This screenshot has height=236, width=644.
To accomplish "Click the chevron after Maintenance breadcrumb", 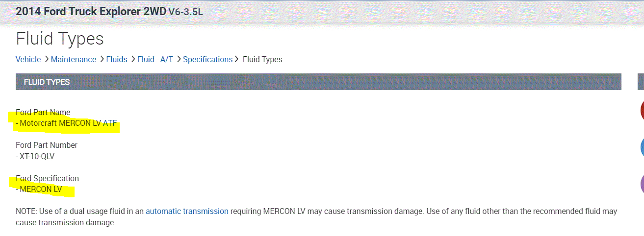I will pyautogui.click(x=102, y=59).
